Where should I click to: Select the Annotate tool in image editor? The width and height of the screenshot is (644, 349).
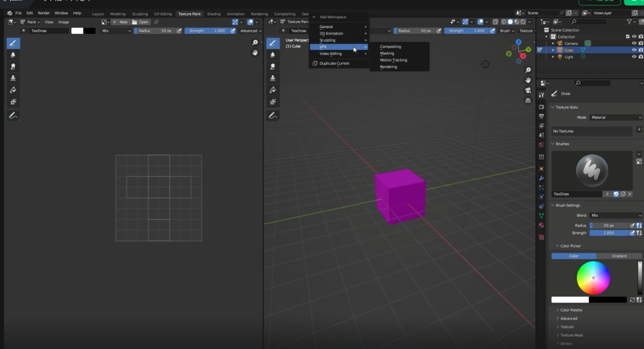(13, 116)
